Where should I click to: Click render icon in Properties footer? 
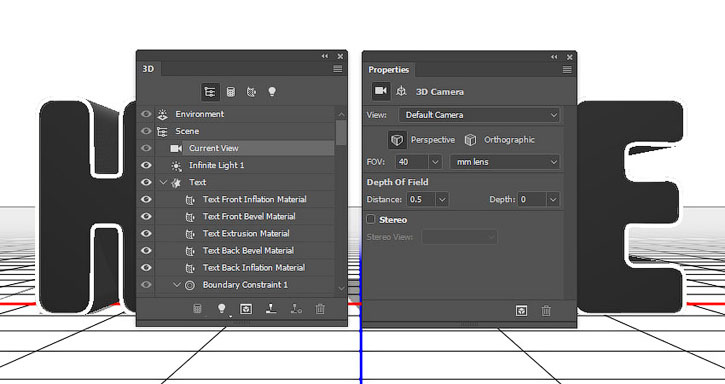pyautogui.click(x=522, y=310)
